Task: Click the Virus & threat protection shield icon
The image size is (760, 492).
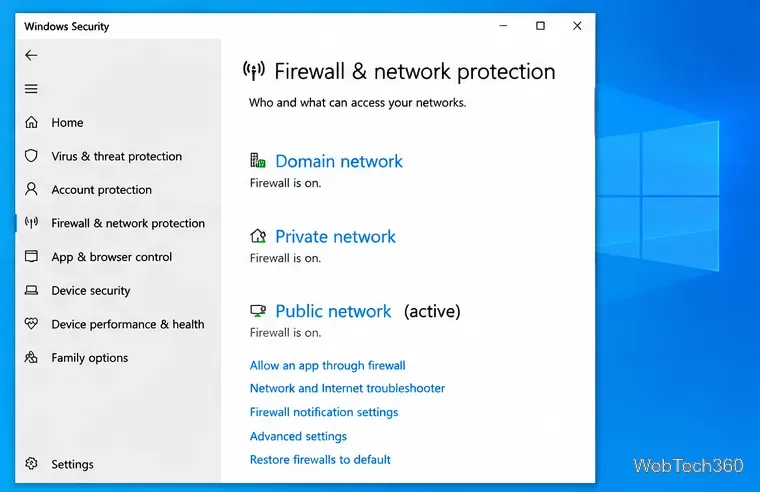Action: [x=31, y=156]
